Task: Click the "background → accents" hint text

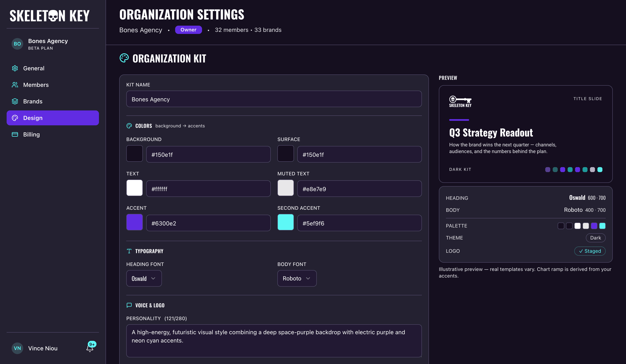Action: (x=180, y=126)
